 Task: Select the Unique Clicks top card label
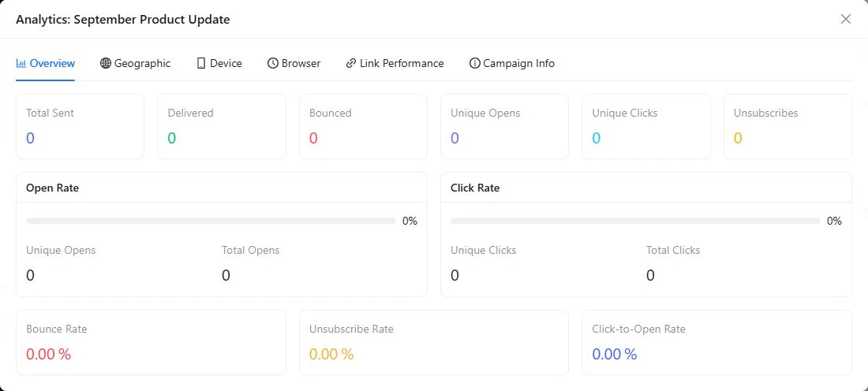pyautogui.click(x=625, y=113)
